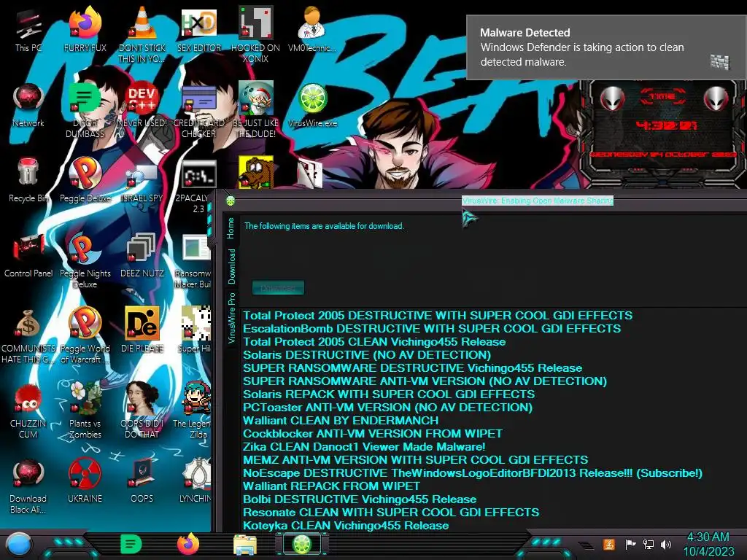Open the volume speaker tray icon

click(665, 544)
